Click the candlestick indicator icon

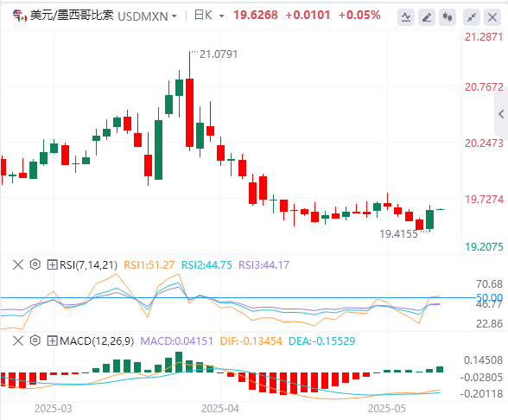[x=448, y=17]
